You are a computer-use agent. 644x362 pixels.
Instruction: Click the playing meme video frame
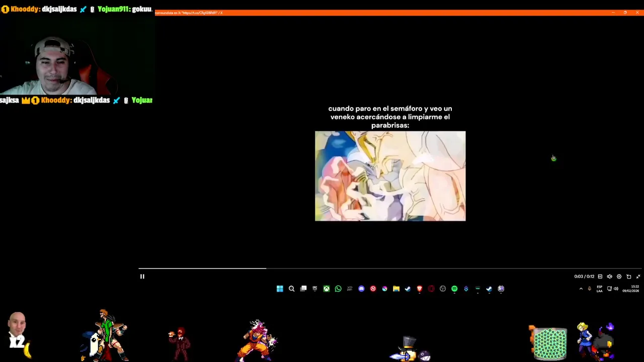click(x=390, y=176)
